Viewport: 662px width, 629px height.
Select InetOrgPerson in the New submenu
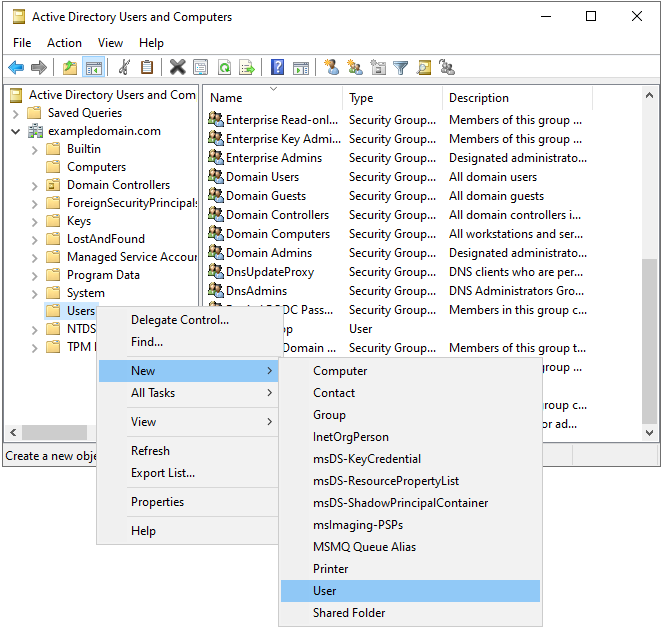click(410, 437)
